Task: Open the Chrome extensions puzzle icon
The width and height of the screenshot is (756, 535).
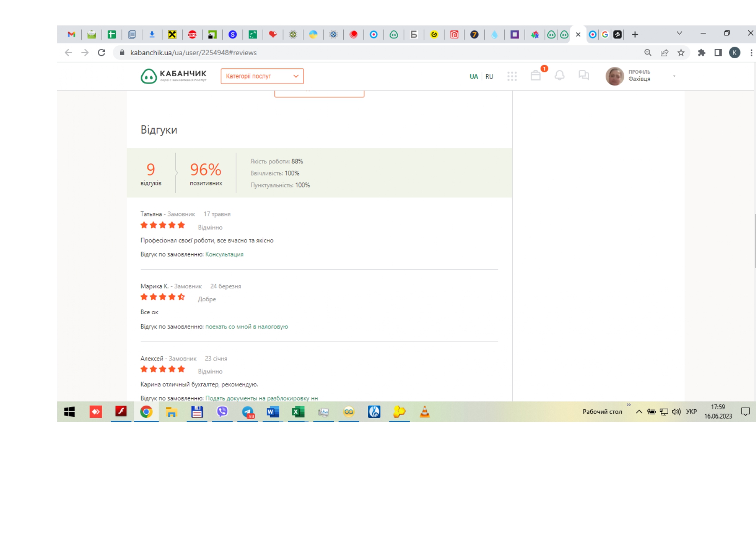Action: coord(701,53)
